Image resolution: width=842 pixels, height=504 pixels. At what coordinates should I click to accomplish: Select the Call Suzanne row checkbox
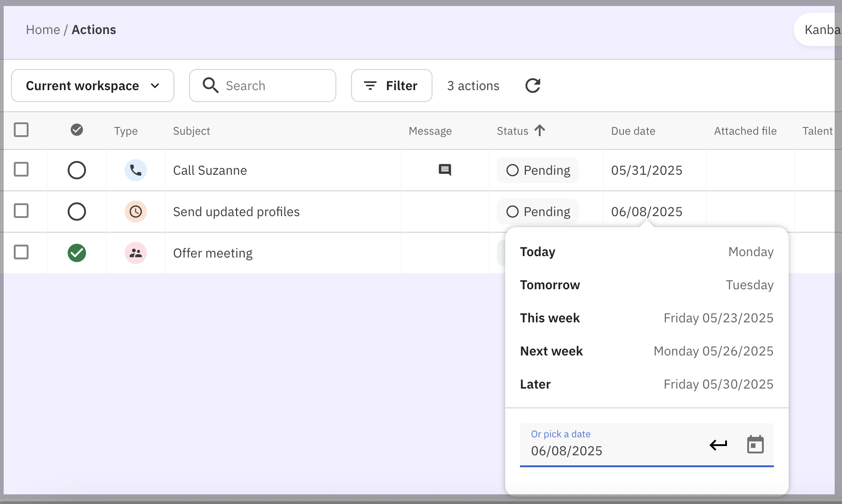(21, 169)
